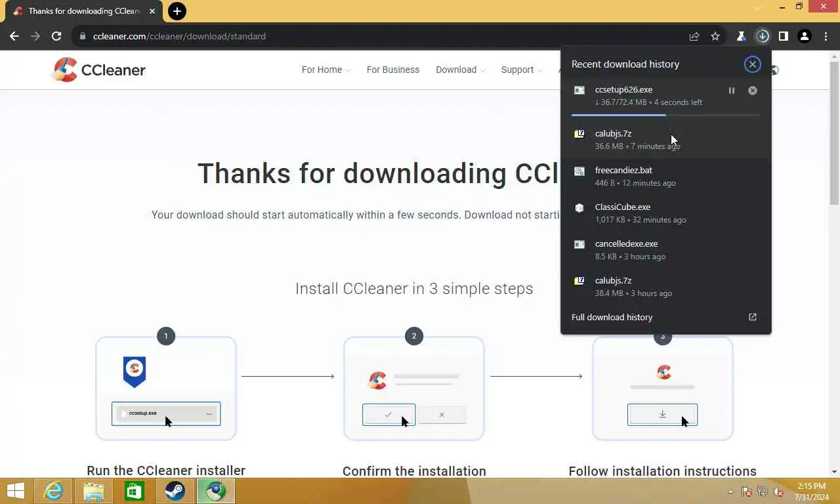The height and width of the screenshot is (504, 840).
Task: Click the ClassiCube.exe file icon
Action: [579, 208]
